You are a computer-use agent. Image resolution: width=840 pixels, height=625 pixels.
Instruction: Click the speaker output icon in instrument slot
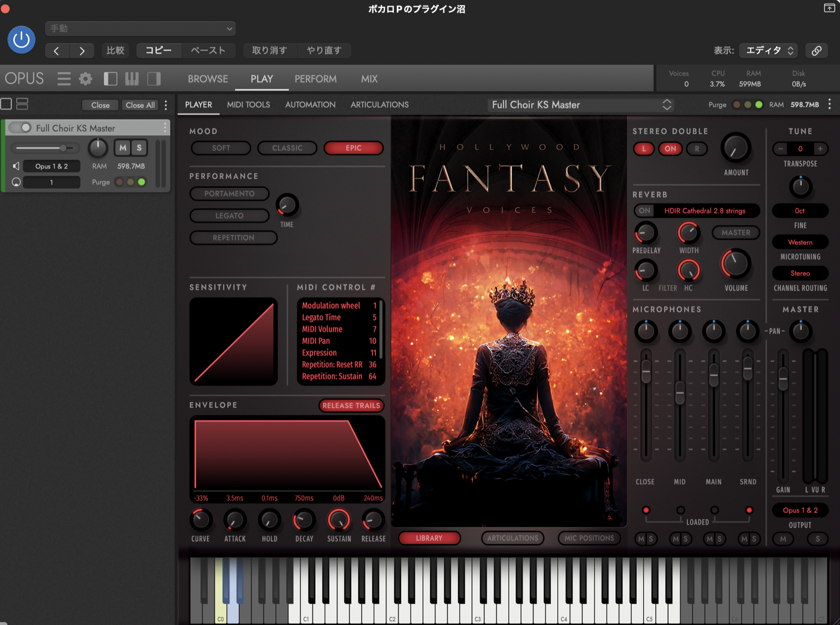tap(16, 166)
